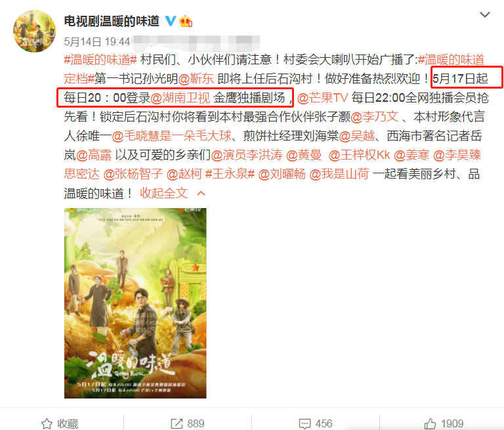504x430 pixels.
Task: Click the repost share icon
Action: 177,423
